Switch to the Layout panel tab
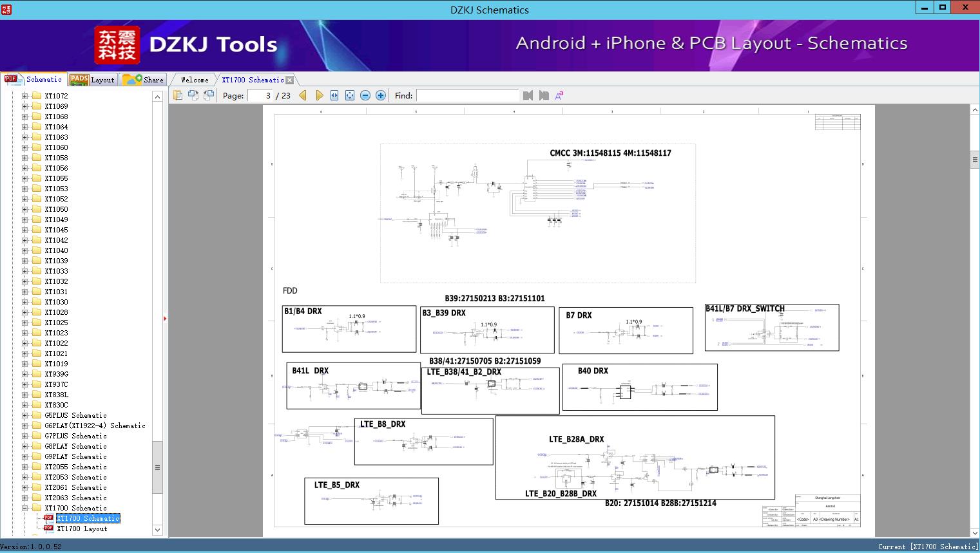This screenshot has width=980, height=553. (92, 79)
